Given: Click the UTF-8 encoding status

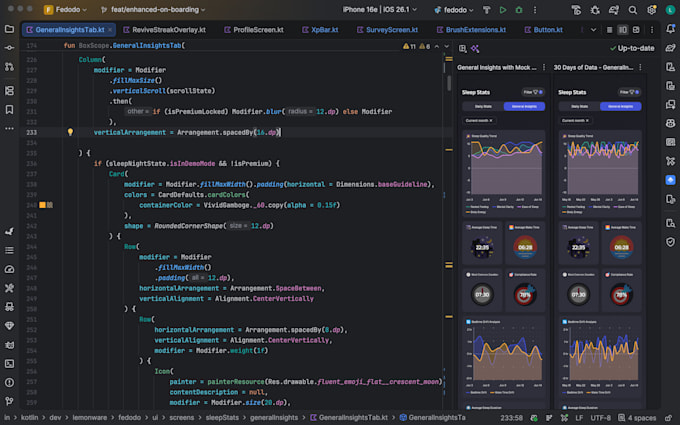Looking at the screenshot, I should point(600,418).
